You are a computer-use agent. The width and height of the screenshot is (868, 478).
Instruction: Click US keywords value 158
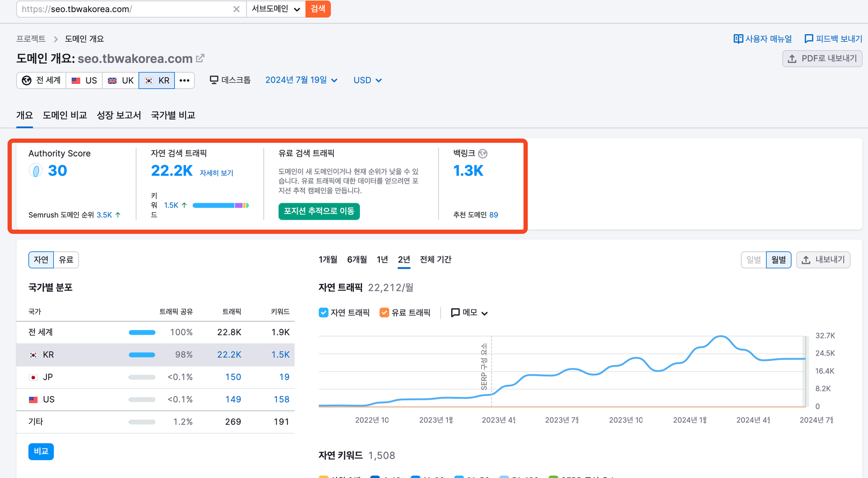click(x=282, y=399)
